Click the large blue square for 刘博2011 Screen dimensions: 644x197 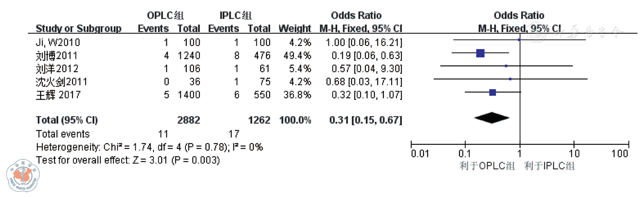pyautogui.click(x=480, y=53)
